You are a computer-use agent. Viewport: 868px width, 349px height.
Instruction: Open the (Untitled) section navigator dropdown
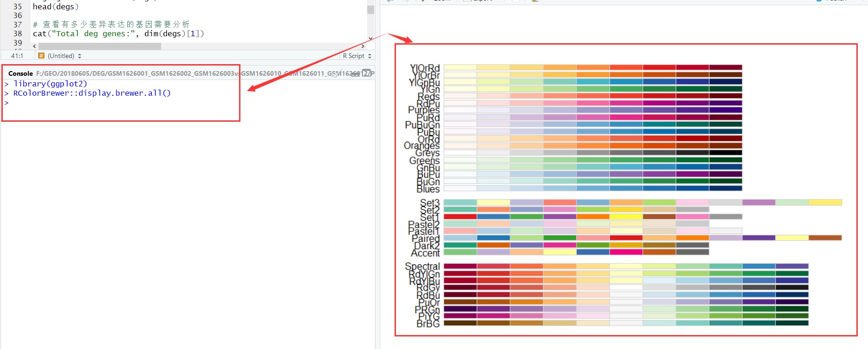pos(60,56)
